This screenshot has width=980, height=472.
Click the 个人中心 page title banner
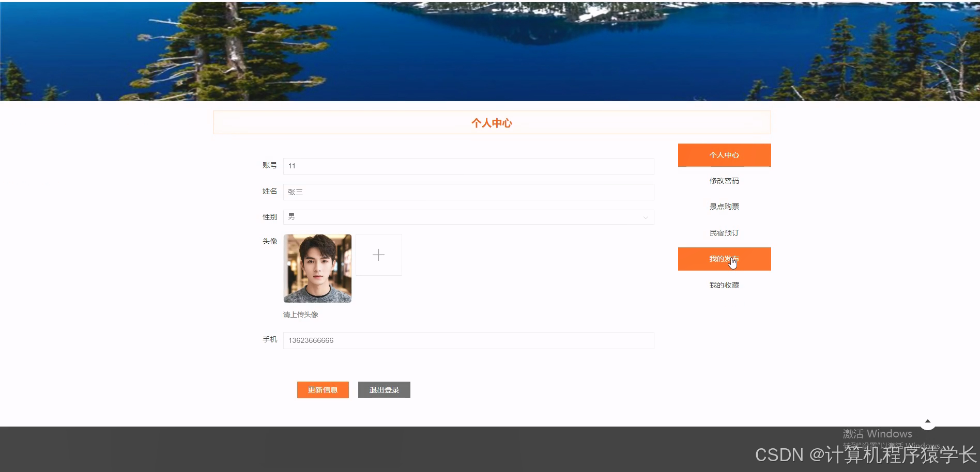point(491,122)
